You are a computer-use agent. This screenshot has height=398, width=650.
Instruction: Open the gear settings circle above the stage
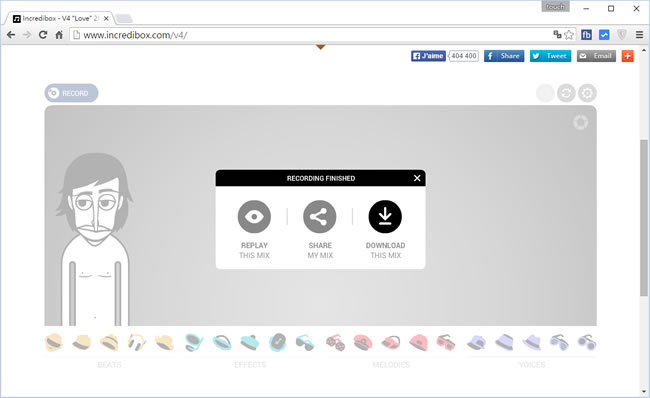(587, 93)
